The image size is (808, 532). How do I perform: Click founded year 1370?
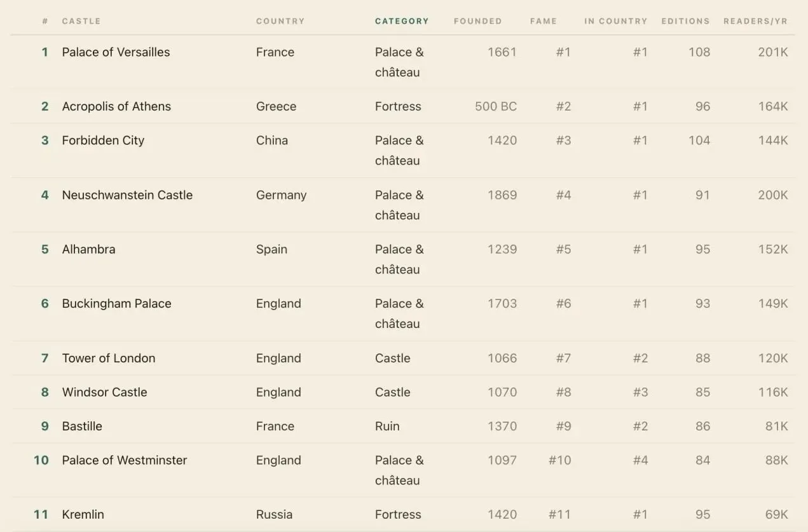pos(502,426)
